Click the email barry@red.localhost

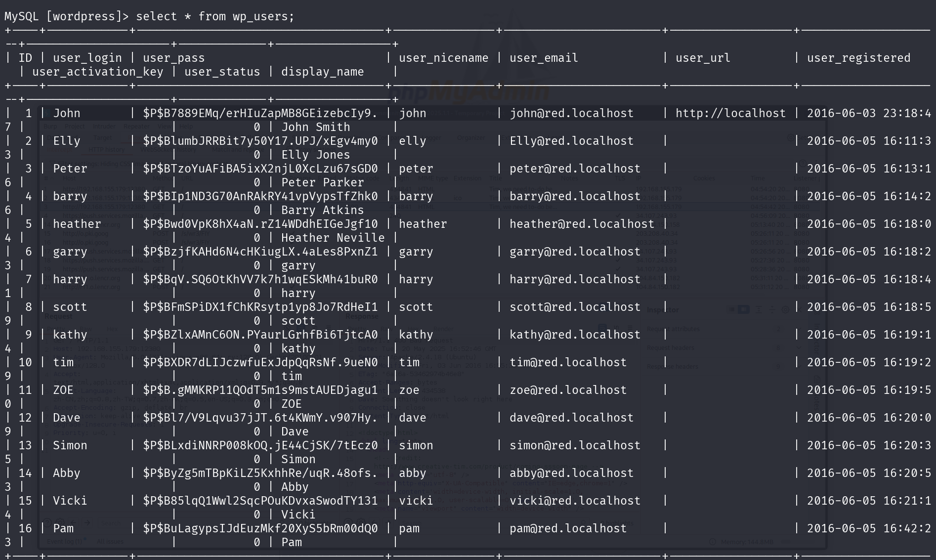point(575,196)
